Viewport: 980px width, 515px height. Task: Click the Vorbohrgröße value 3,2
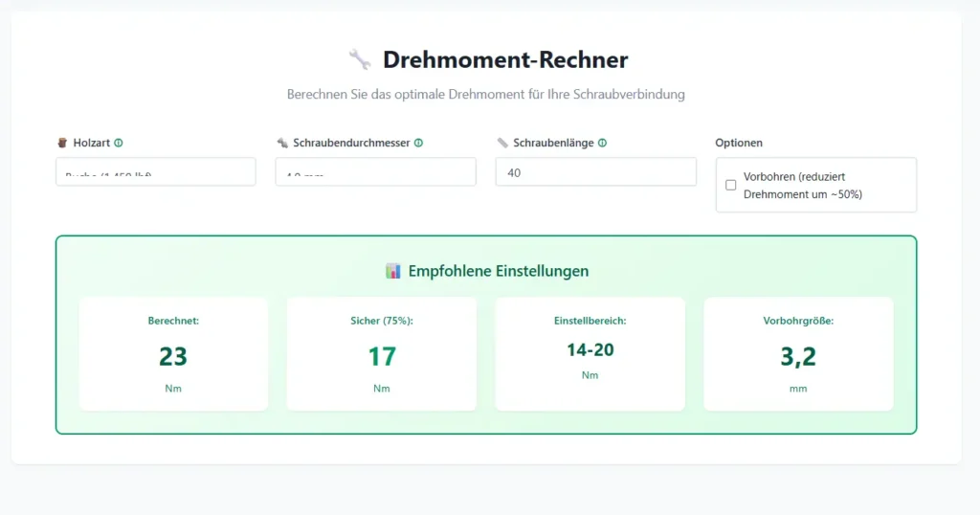(x=798, y=356)
